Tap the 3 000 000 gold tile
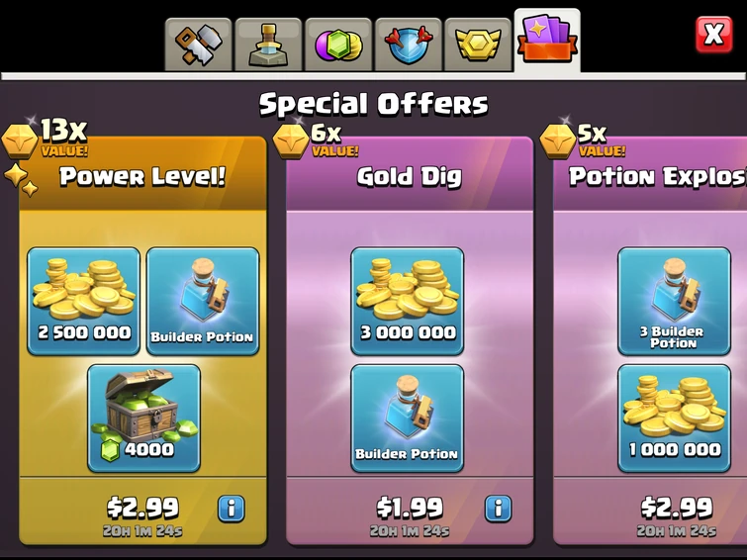 [408, 301]
